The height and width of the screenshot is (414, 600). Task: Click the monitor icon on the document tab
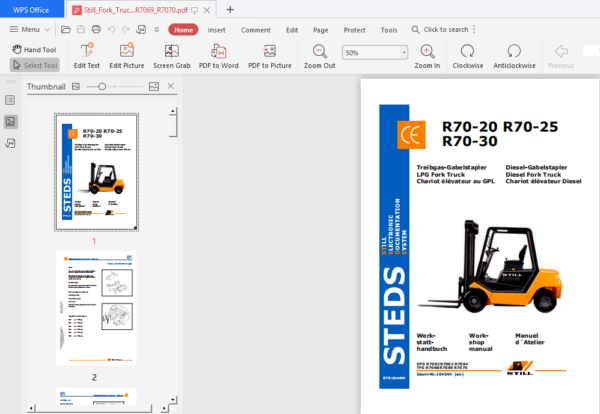(x=194, y=10)
